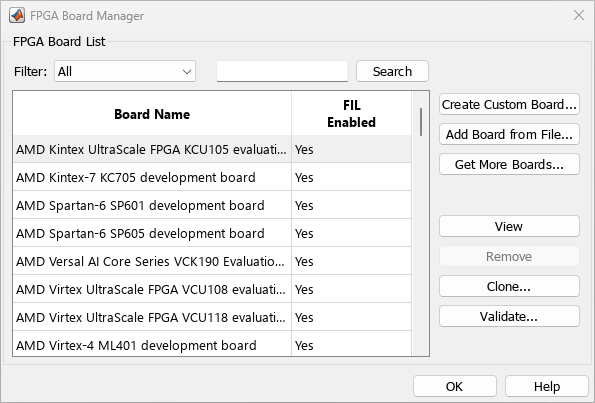595x403 pixels.
Task: Close the FPGA Board Manager window
Action: point(579,15)
